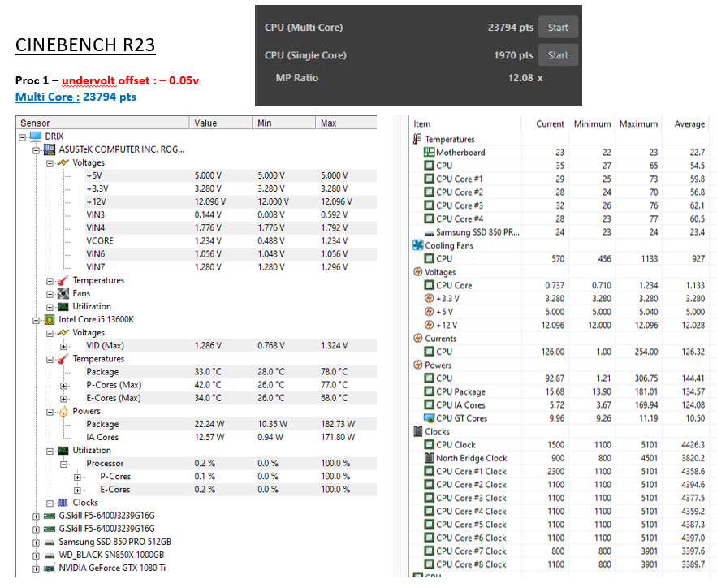Screen dimensions: 717x588
Task: Click the Maximum column header
Action: [638, 123]
